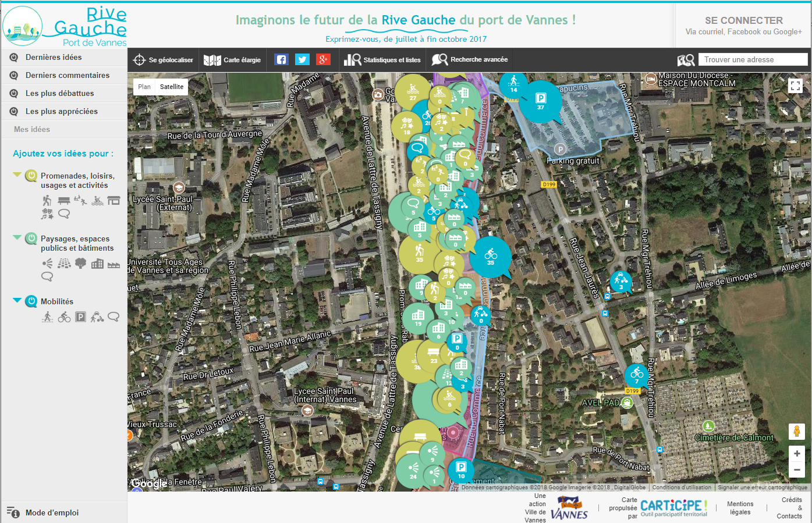This screenshot has height=523, width=812.
Task: Click the bench icon under Promenades
Action: [x=64, y=201]
